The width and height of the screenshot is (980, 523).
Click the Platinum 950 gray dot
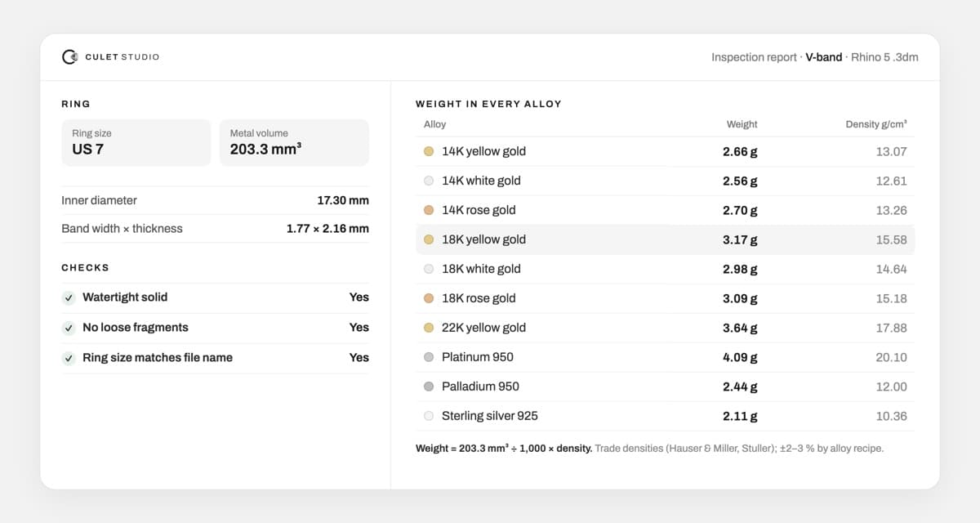pos(429,357)
